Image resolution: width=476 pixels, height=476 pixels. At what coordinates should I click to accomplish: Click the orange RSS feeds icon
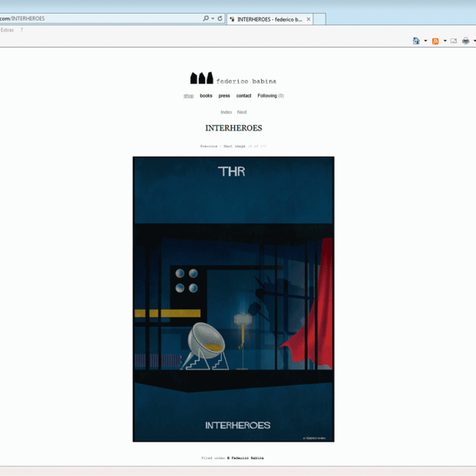coord(435,41)
